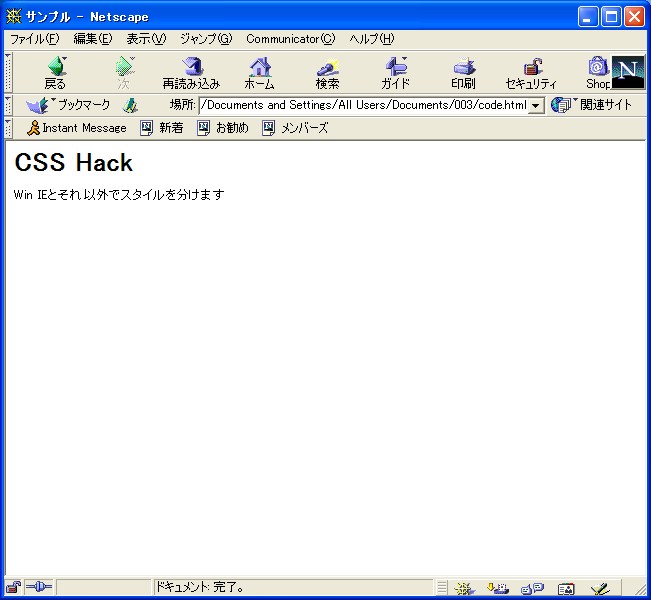
Task: Collapse the personal toolbar grip handle
Action: tap(8, 128)
